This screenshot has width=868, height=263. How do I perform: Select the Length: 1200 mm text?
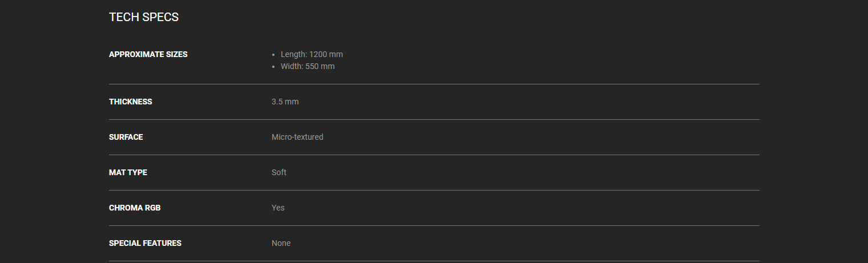pyautogui.click(x=312, y=54)
